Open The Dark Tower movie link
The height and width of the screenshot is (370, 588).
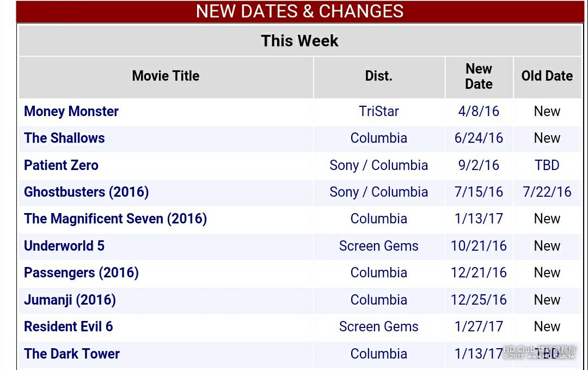72,354
